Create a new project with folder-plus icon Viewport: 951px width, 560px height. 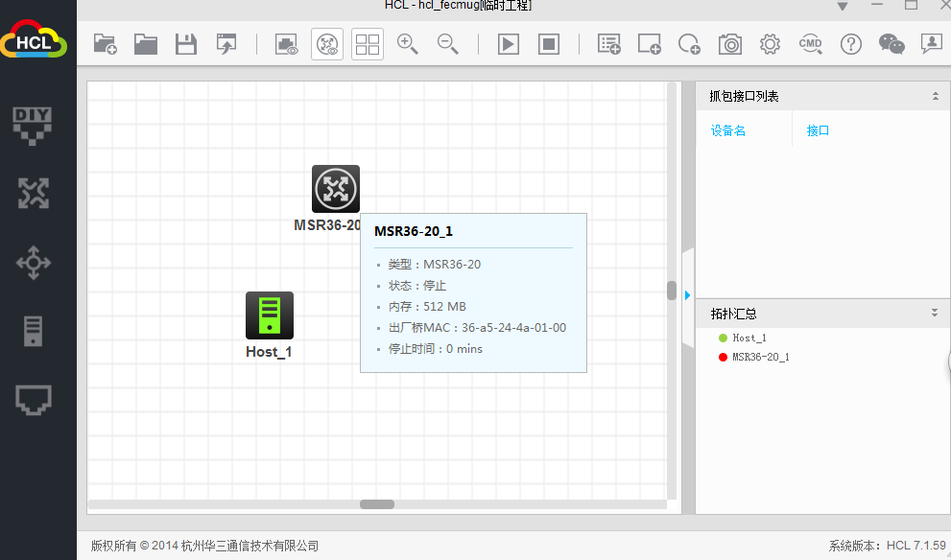point(105,44)
